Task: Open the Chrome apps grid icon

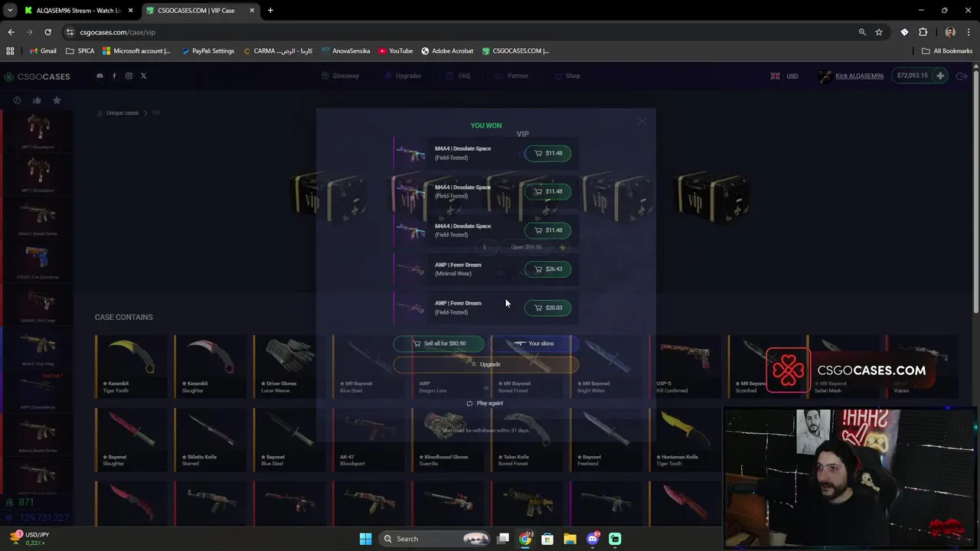Action: 10,51
